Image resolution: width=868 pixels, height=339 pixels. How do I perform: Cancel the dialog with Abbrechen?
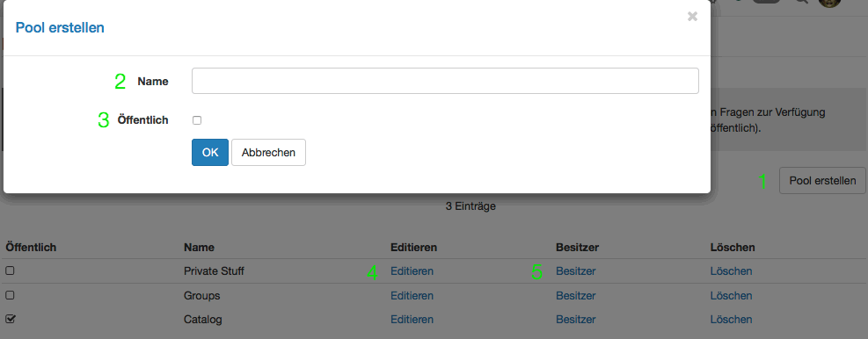268,152
